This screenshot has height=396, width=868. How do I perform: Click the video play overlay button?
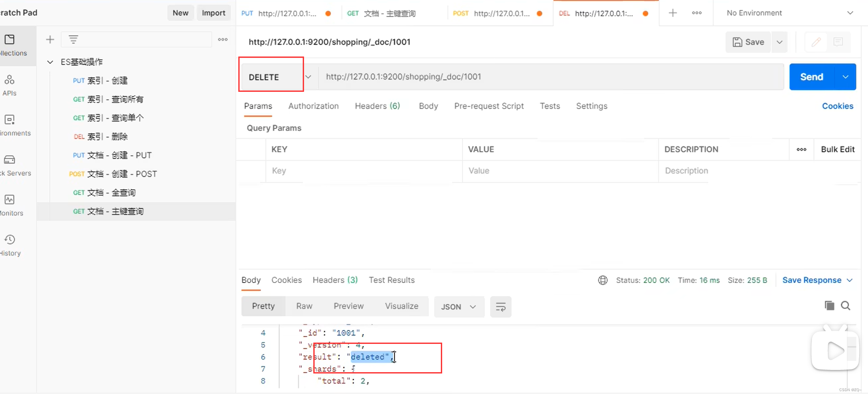click(835, 351)
